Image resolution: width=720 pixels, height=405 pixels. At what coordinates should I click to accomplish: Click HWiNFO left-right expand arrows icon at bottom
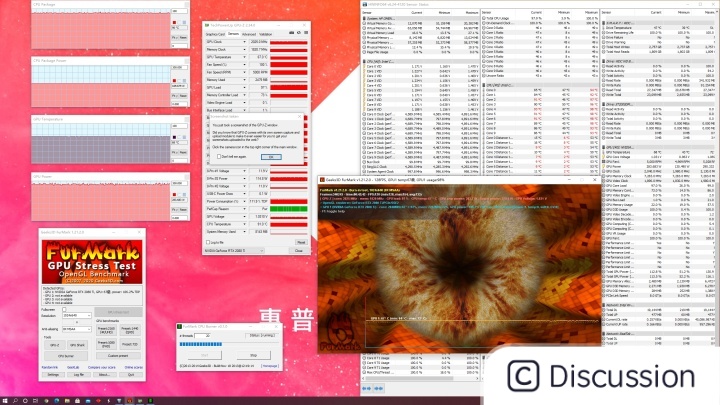pyautogui.click(x=366, y=388)
